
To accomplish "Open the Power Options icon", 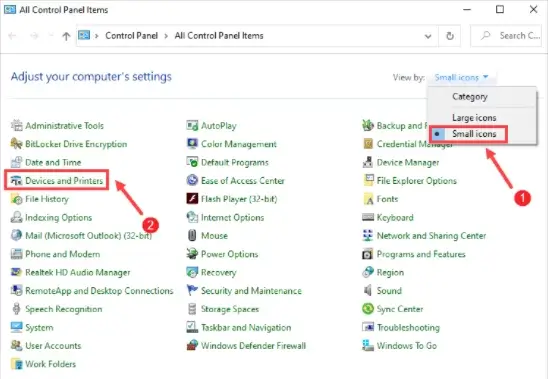I will (192, 254).
